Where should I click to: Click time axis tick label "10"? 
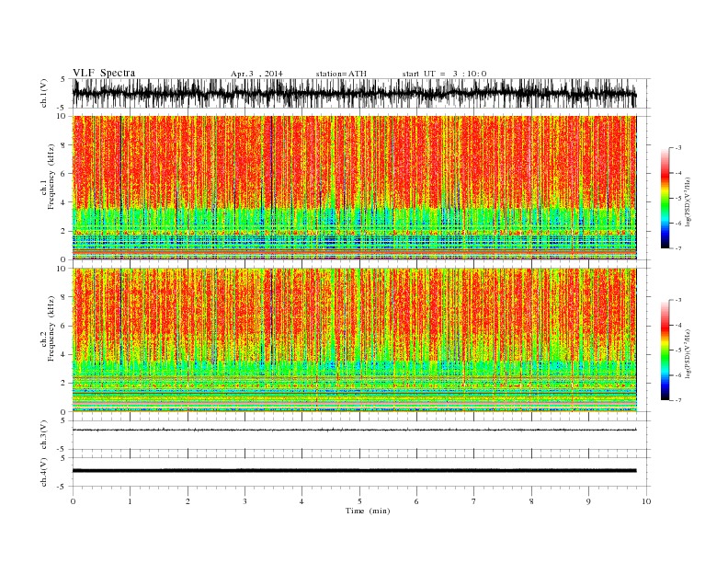(646, 501)
